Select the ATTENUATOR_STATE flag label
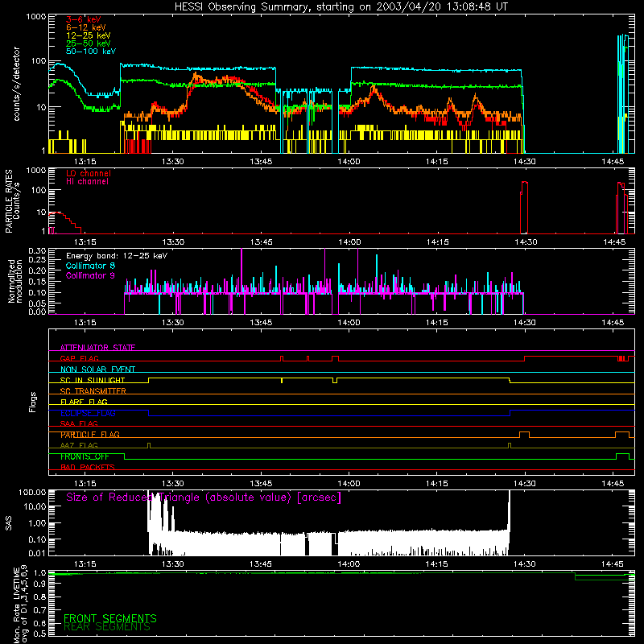The image size is (644, 644). (x=97, y=348)
